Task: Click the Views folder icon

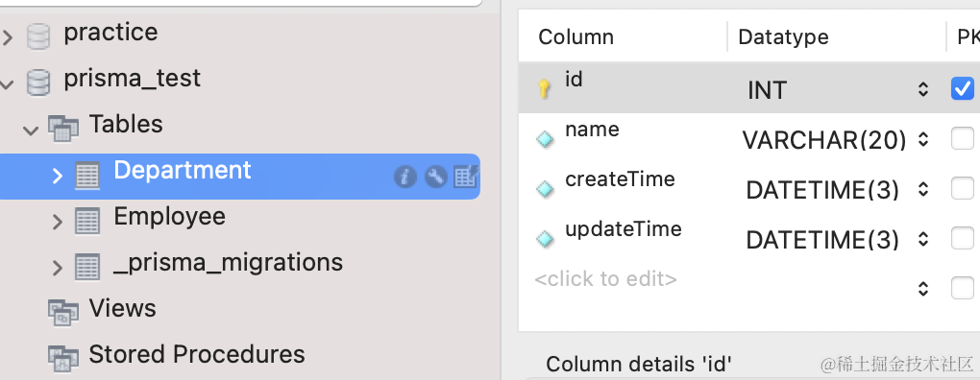Action: [63, 313]
